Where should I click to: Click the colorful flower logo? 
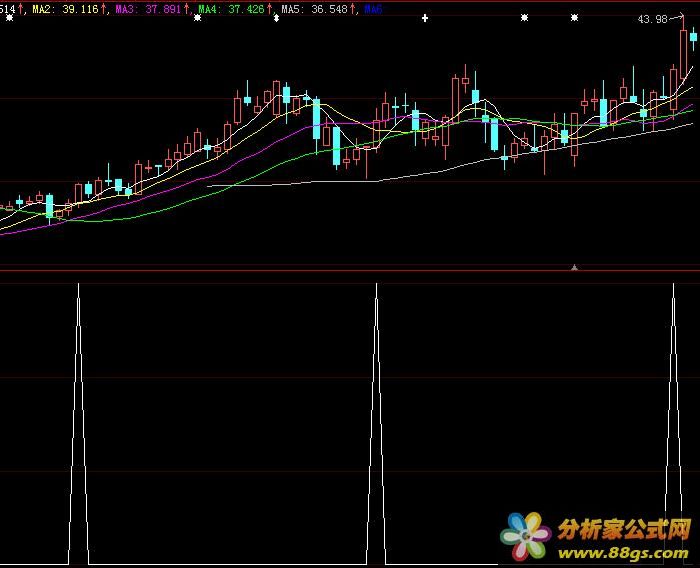tap(527, 536)
